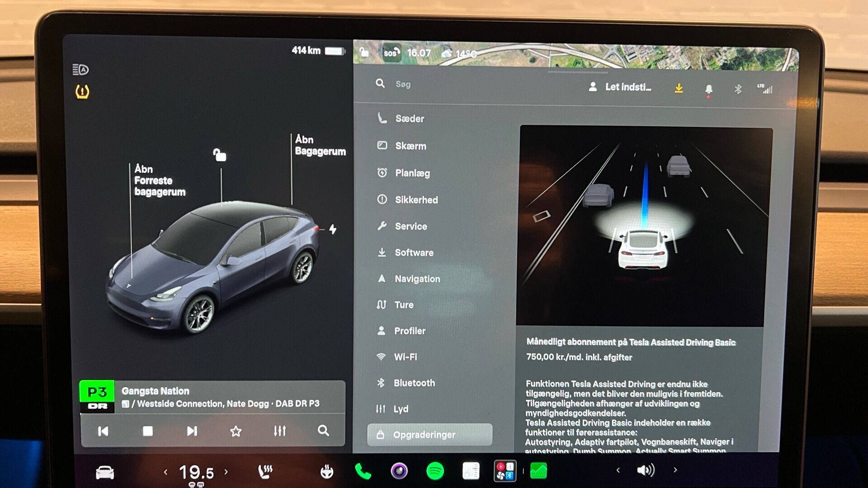Open the media equalizer sliders icon

pos(280,431)
